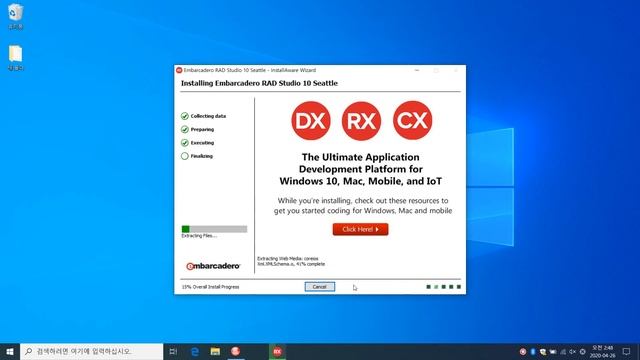The height and width of the screenshot is (360, 640).
Task: Click the CX red circle logo
Action: click(x=413, y=120)
